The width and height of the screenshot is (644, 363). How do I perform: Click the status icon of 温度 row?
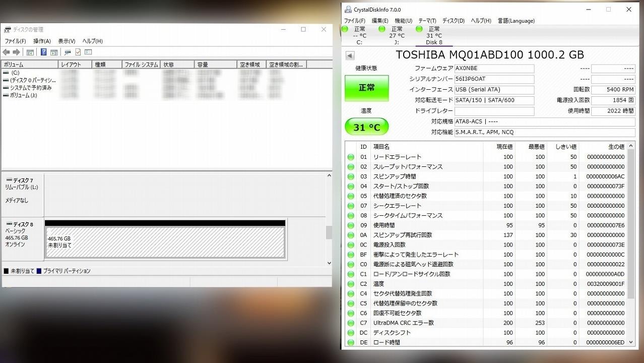351,284
